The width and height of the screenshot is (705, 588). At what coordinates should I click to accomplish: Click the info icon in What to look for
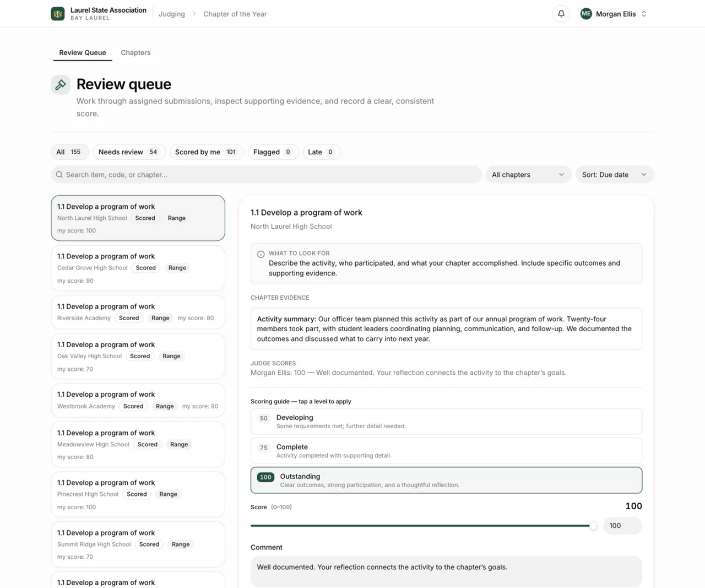click(261, 254)
